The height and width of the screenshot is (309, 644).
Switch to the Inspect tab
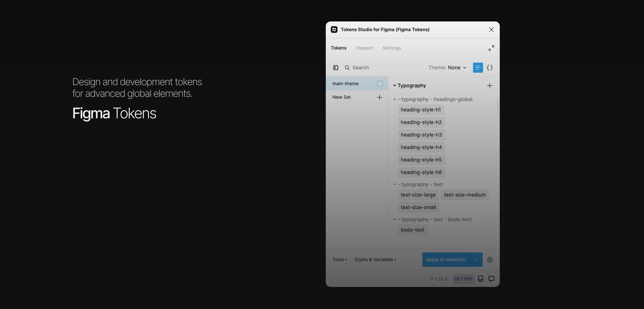pos(364,48)
